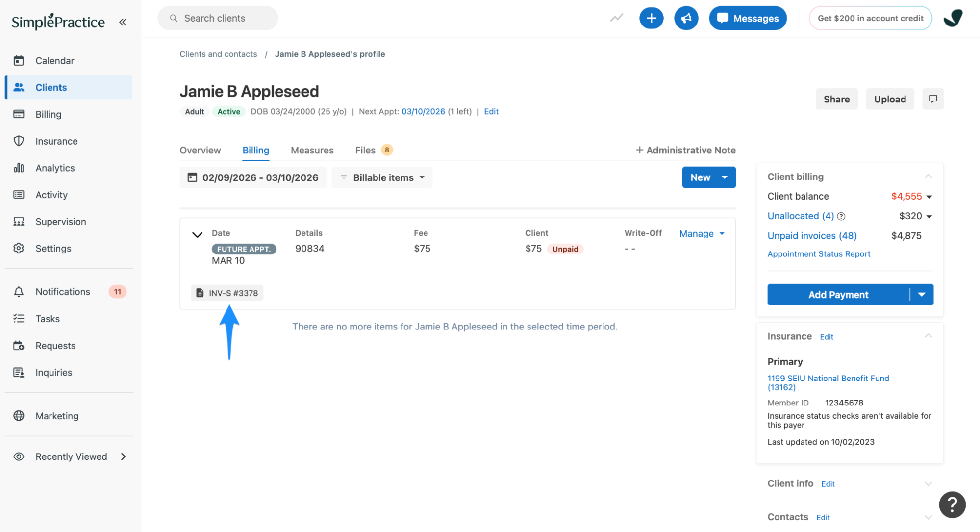Click the Unallocated info question icon
The height and width of the screenshot is (532, 980).
[841, 216]
